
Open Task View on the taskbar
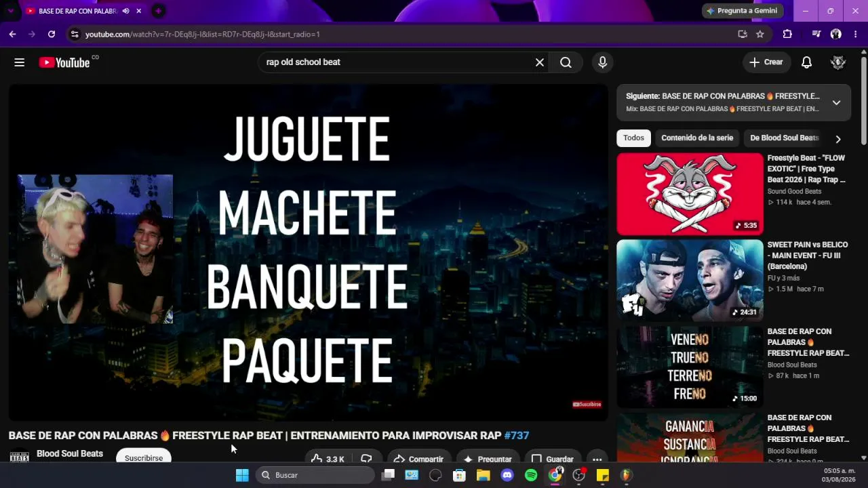[388, 475]
